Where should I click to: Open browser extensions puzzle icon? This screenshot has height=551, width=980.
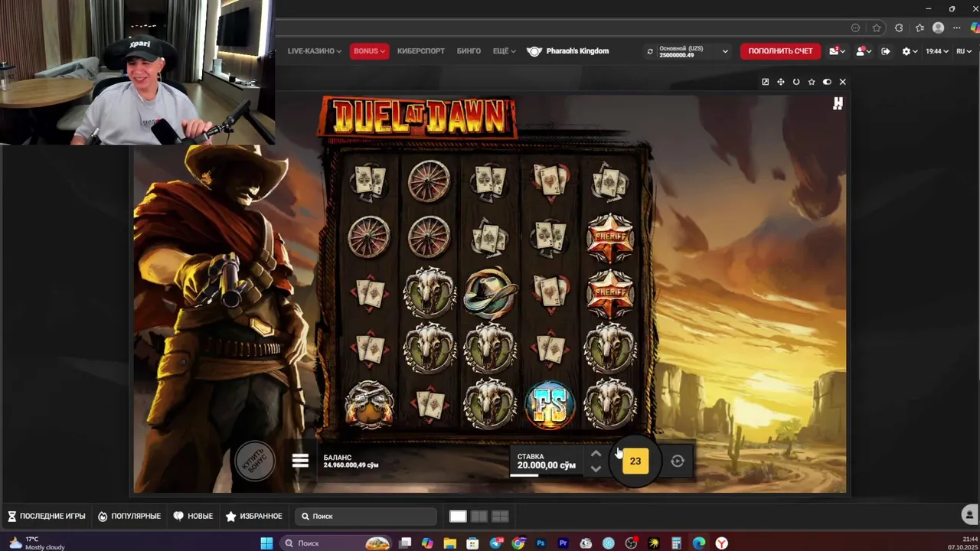pyautogui.click(x=899, y=28)
